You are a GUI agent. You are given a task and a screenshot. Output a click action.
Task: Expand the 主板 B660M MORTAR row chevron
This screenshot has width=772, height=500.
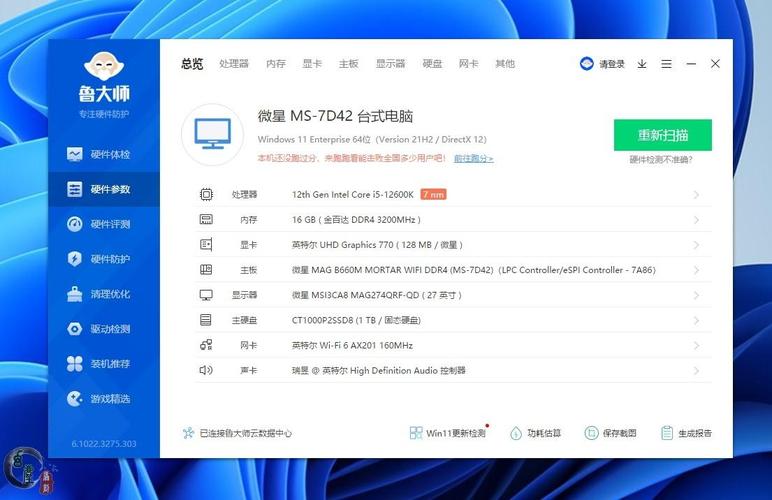pos(696,270)
